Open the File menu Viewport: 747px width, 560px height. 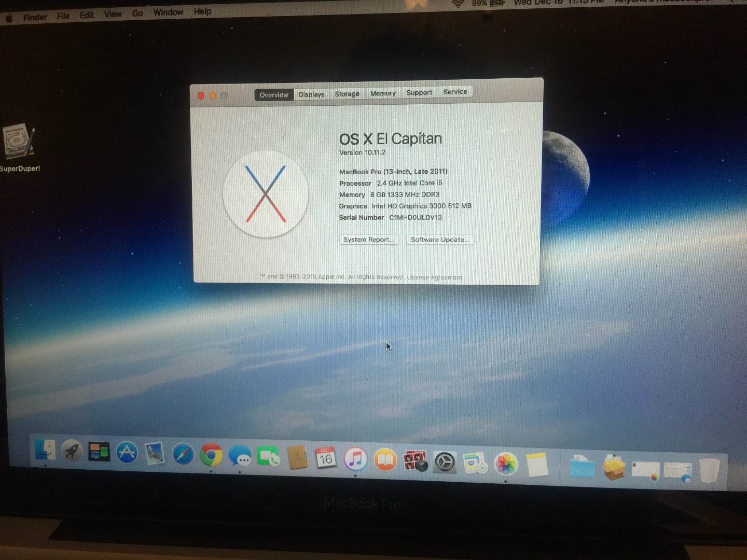(63, 16)
